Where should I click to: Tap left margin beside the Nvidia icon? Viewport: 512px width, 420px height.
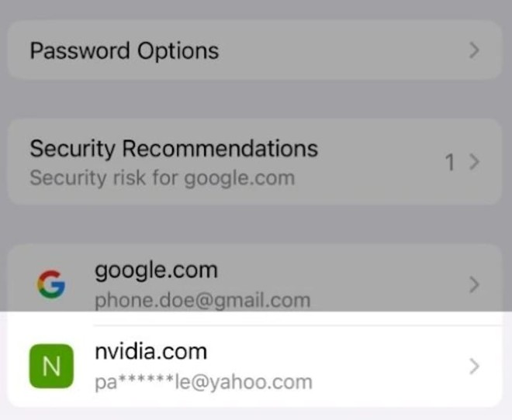click(17, 367)
